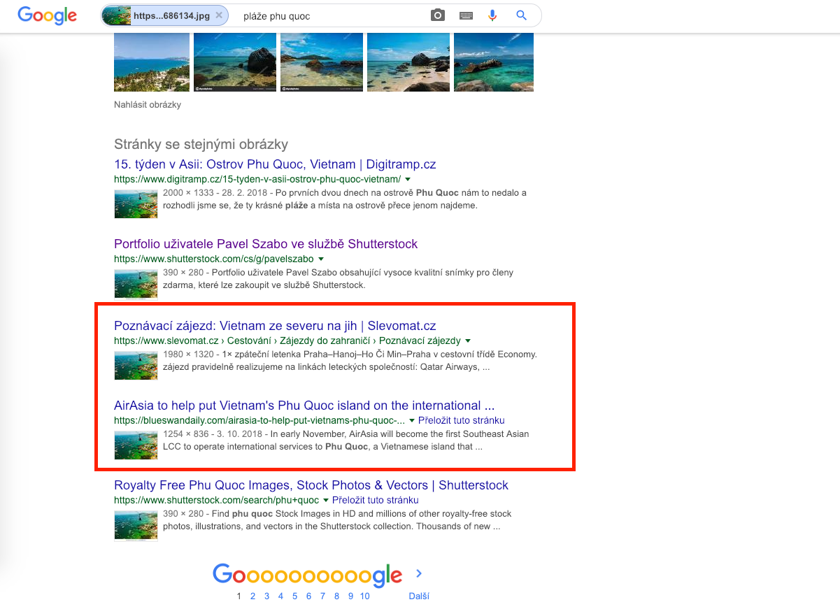Click into the search text field
The image size is (840, 616).
point(329,15)
